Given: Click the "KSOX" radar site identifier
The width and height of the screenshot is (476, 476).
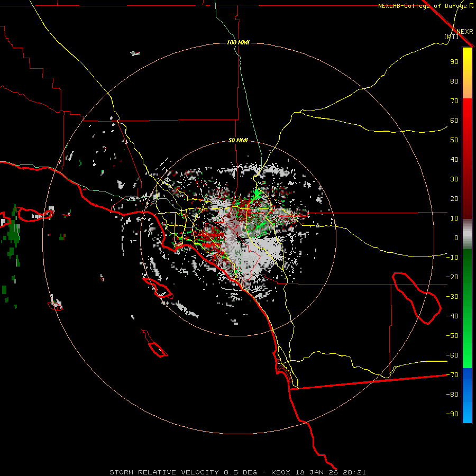Looking at the screenshot, I should 281,472.
